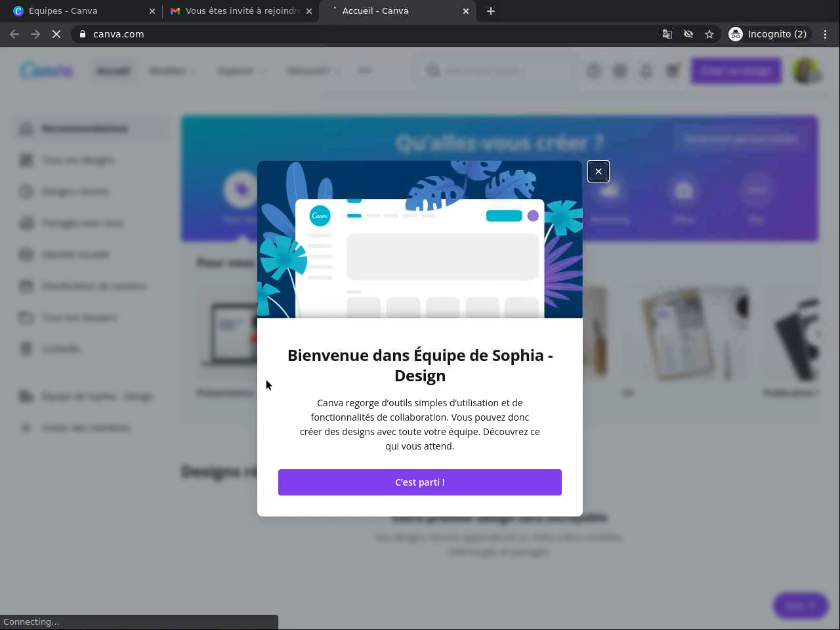840x630 pixels.
Task: Stop the page from loading
Action: 56,34
